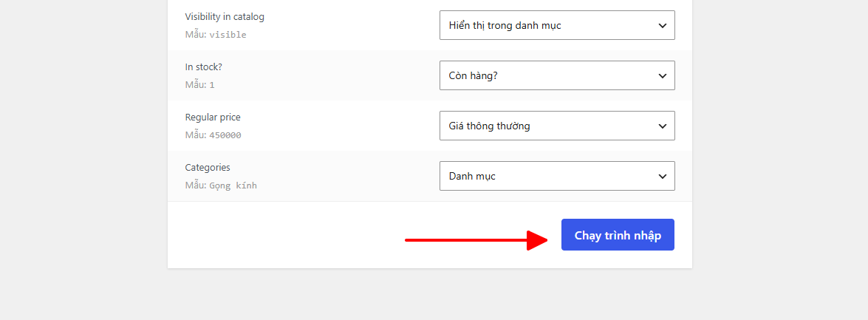868x320 pixels.
Task: Click the red arrow pointing to import button
Action: coord(476,240)
